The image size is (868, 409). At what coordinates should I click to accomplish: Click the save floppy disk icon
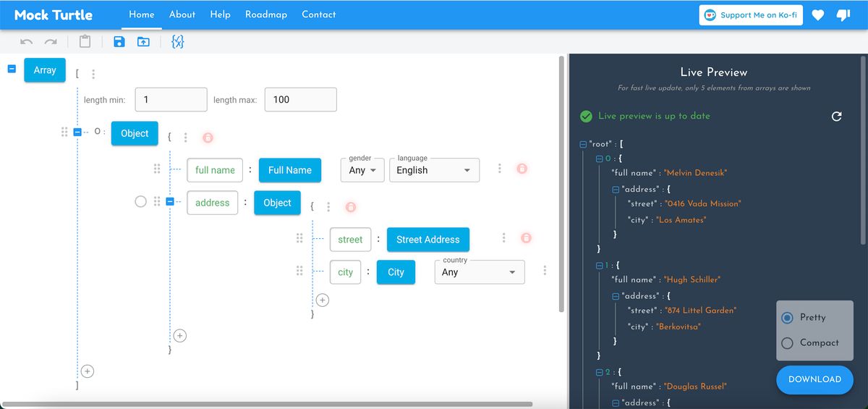(x=119, y=42)
